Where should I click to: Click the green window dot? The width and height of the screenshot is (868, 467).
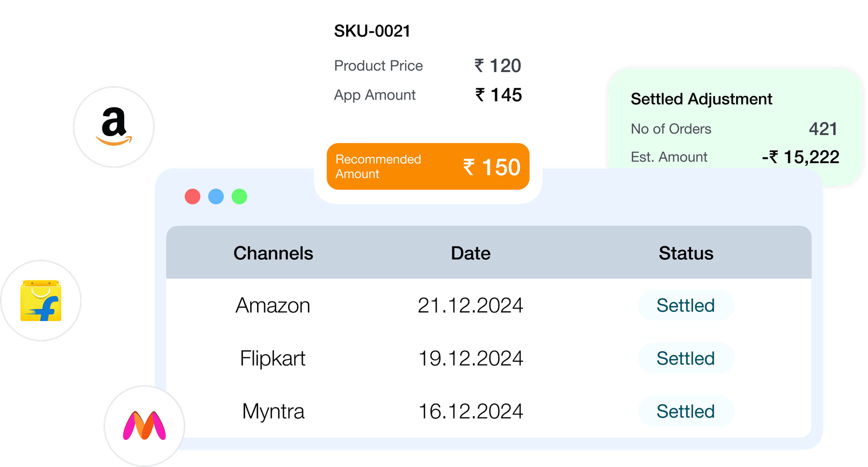pos(239,196)
